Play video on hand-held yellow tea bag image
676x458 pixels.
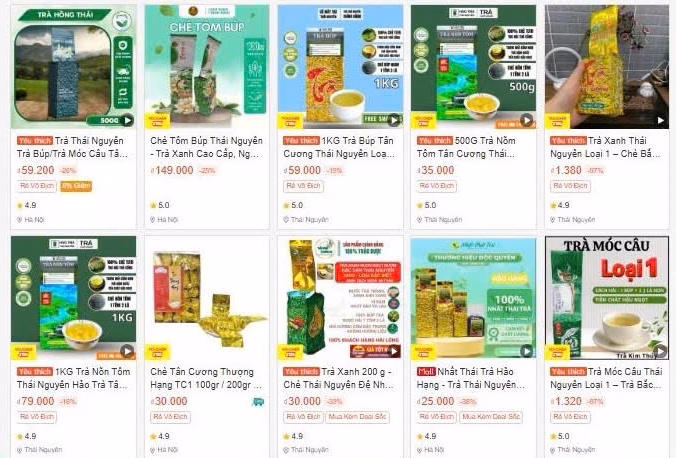[x=660, y=120]
